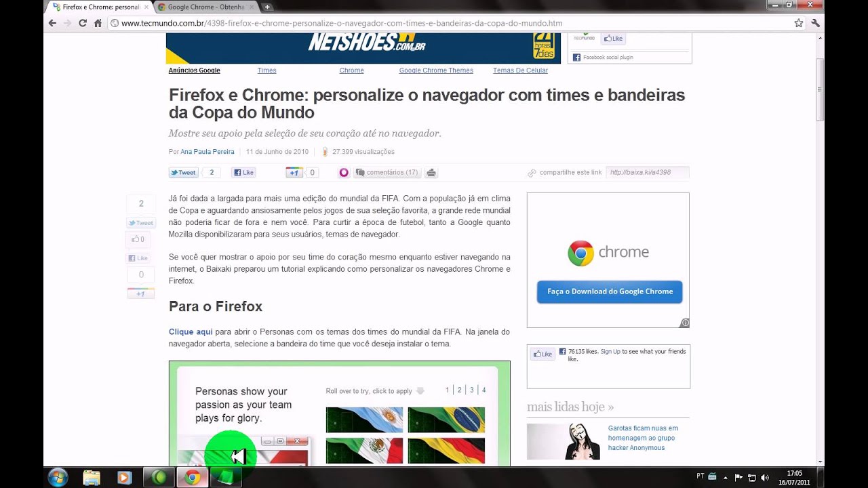Click the Facebook Like button above the article
This screenshot has height=488, width=868.
click(243, 173)
